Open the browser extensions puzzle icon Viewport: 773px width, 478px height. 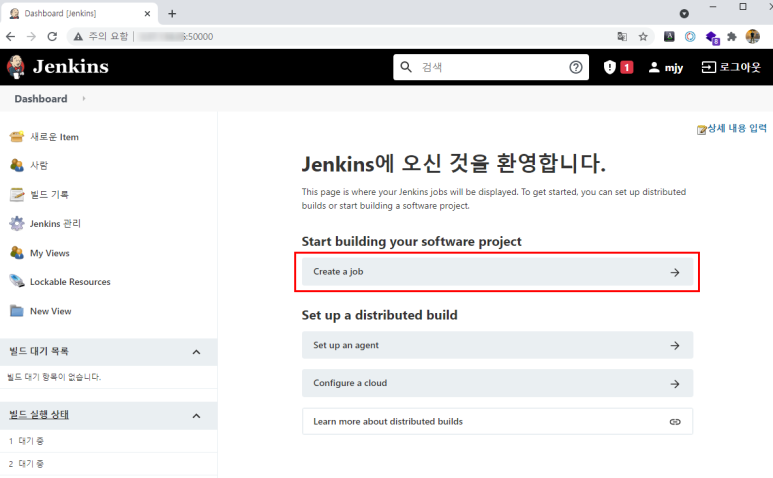point(732,36)
